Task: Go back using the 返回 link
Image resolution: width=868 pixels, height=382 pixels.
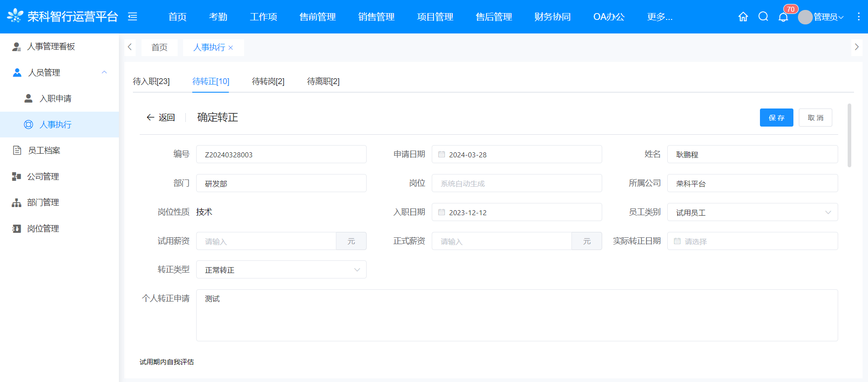Action: [x=160, y=118]
